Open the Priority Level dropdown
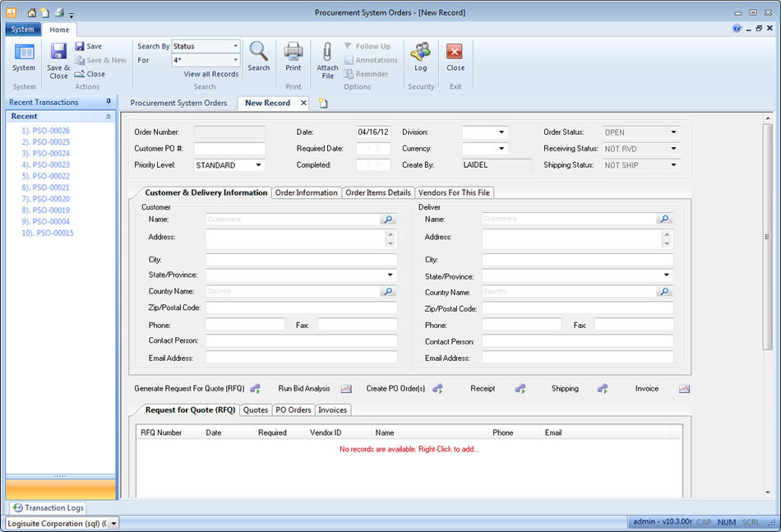 (x=259, y=165)
